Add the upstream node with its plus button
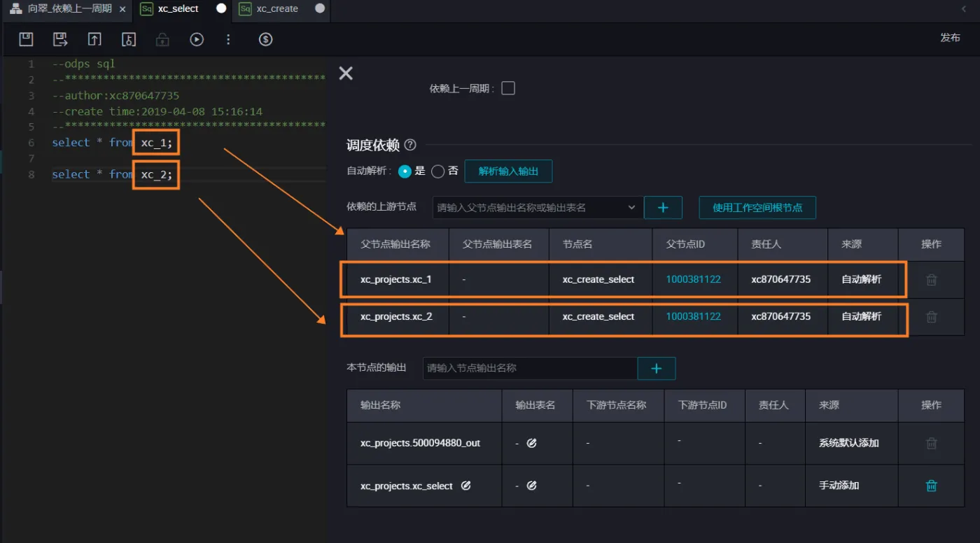The width and height of the screenshot is (980, 543). point(663,207)
